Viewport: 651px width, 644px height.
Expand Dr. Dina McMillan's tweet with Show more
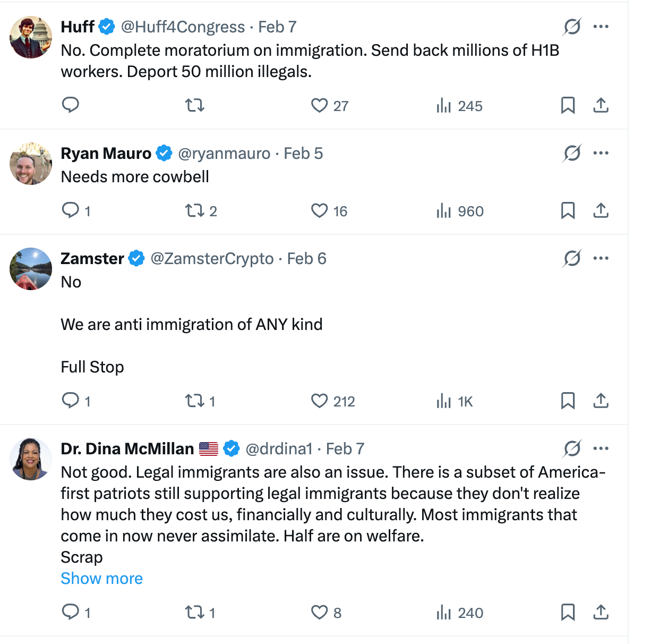click(101, 578)
